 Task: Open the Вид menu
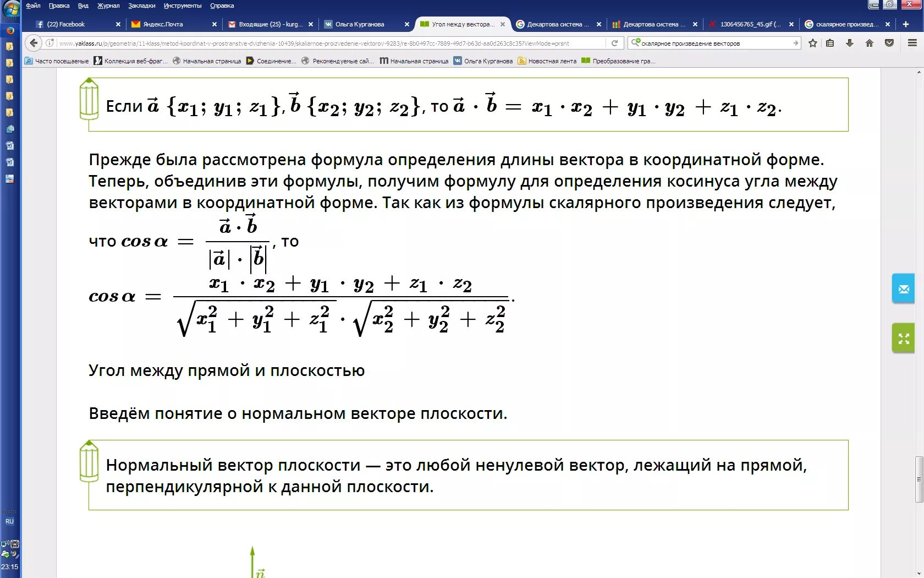pyautogui.click(x=83, y=6)
